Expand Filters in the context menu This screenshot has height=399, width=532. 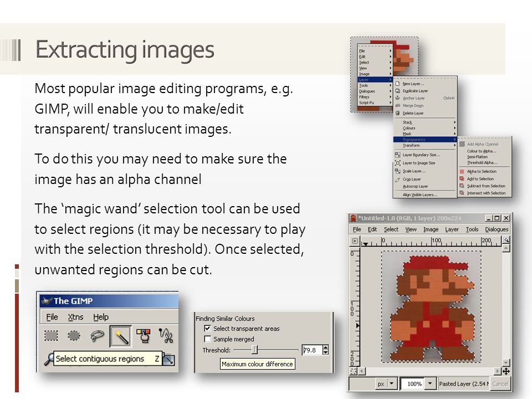coord(375,96)
